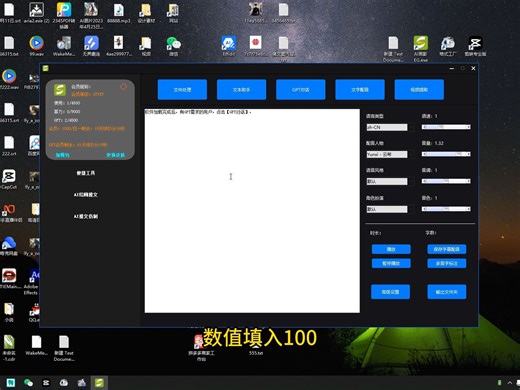Open the 文件处理 top blue tab
The width and height of the screenshot is (520, 390).
(182, 90)
